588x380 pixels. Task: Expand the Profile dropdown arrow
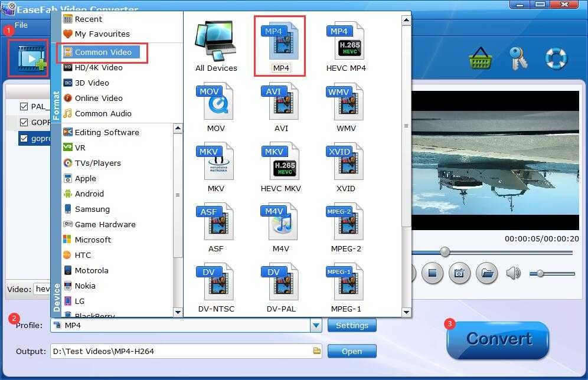pyautogui.click(x=316, y=325)
